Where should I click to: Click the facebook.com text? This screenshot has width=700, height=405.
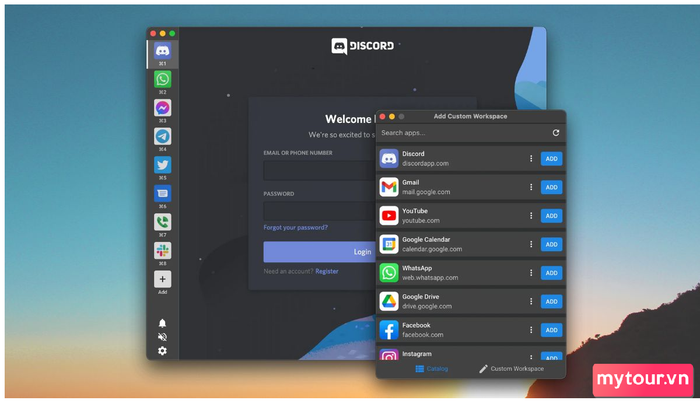coord(423,335)
